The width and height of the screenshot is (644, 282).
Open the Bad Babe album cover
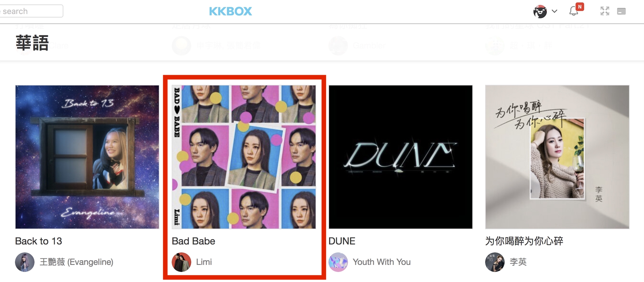pyautogui.click(x=244, y=157)
